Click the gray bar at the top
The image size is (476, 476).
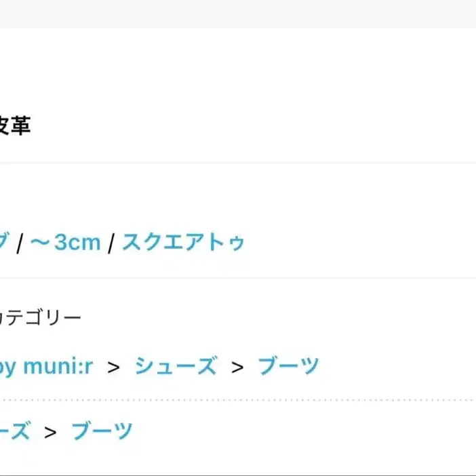point(238,14)
